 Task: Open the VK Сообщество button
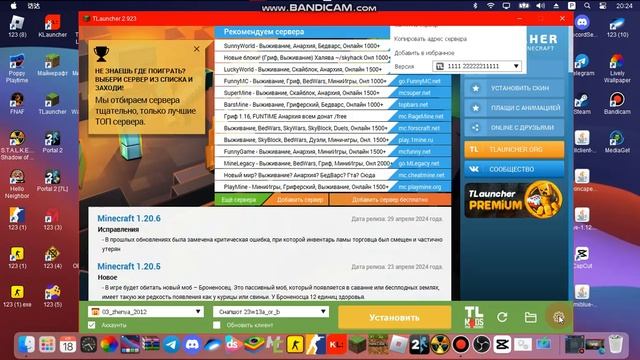514,169
